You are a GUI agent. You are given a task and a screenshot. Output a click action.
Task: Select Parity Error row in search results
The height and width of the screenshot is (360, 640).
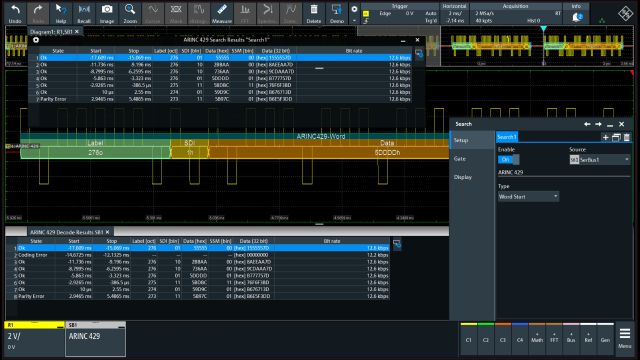pyautogui.click(x=223, y=99)
